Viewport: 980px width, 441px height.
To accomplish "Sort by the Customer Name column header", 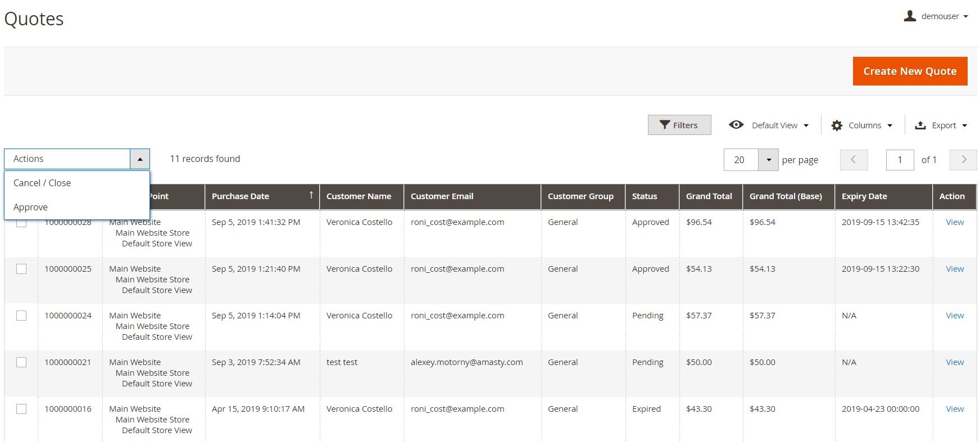I will click(x=361, y=196).
